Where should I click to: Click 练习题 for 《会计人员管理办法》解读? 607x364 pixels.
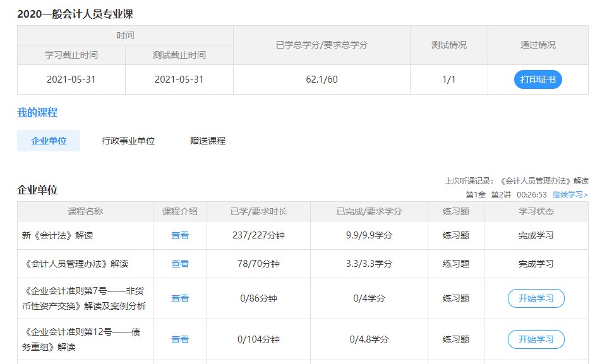click(x=455, y=263)
